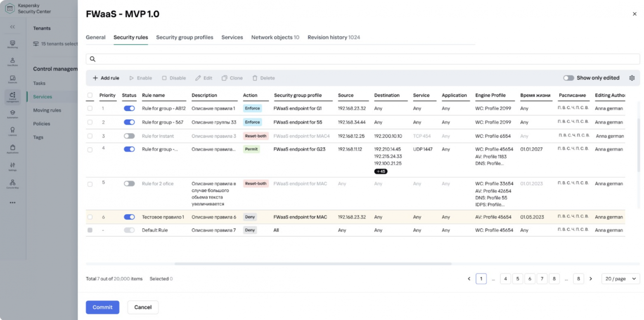Viewport: 644px width, 320px height.
Task: Collapse the sidebar with double chevron
Action: click(12, 27)
